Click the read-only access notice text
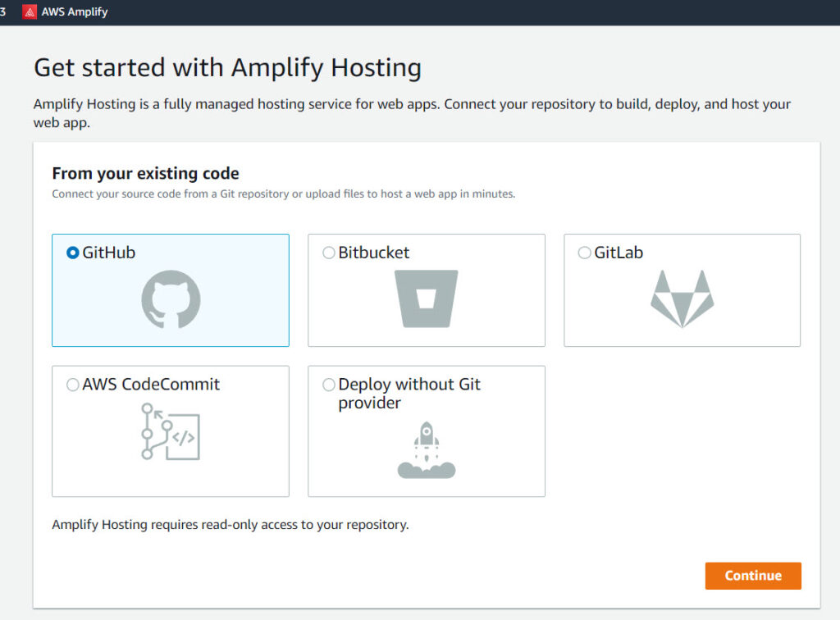 (231, 525)
